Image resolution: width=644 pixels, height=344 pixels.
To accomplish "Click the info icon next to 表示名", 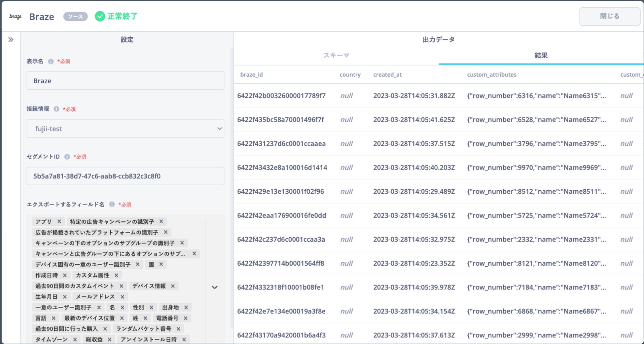I will tap(51, 61).
